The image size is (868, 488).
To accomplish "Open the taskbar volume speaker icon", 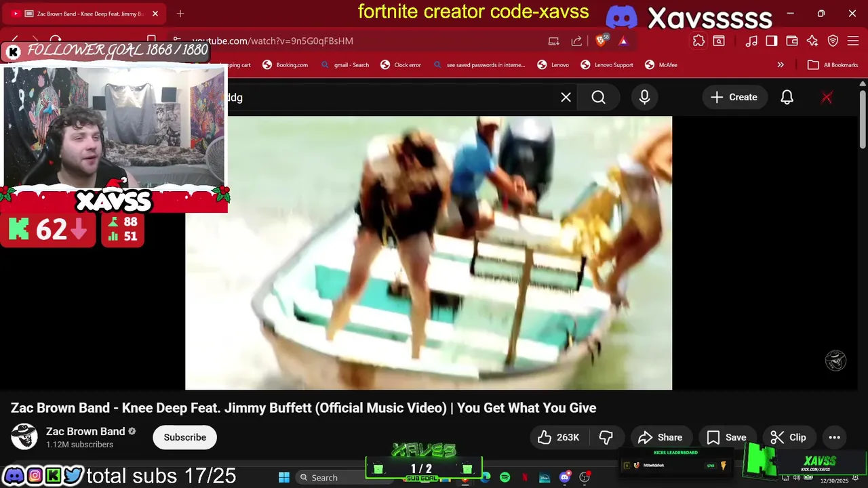I will 796,477.
